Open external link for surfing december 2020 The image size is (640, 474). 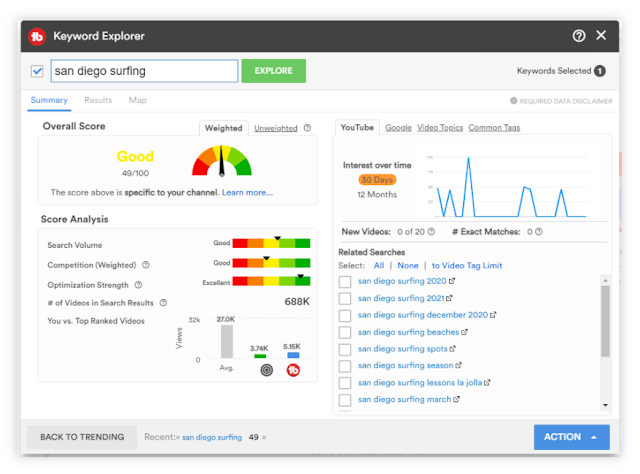[x=493, y=315]
